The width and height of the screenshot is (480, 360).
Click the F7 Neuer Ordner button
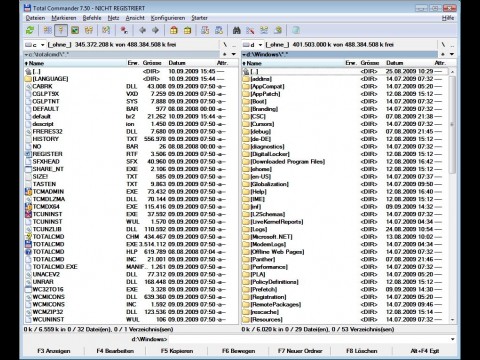click(x=300, y=351)
